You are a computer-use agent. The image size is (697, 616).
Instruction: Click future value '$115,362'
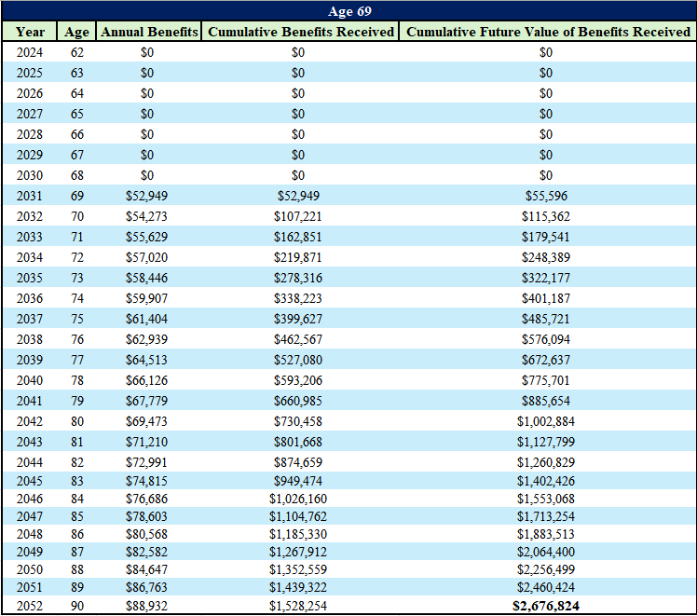coord(546,216)
